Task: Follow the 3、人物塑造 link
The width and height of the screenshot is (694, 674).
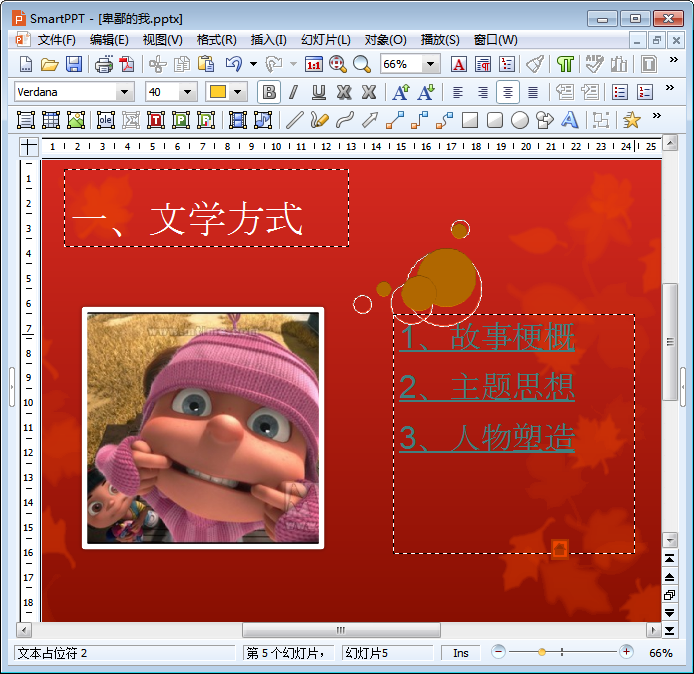Action: tap(487, 438)
